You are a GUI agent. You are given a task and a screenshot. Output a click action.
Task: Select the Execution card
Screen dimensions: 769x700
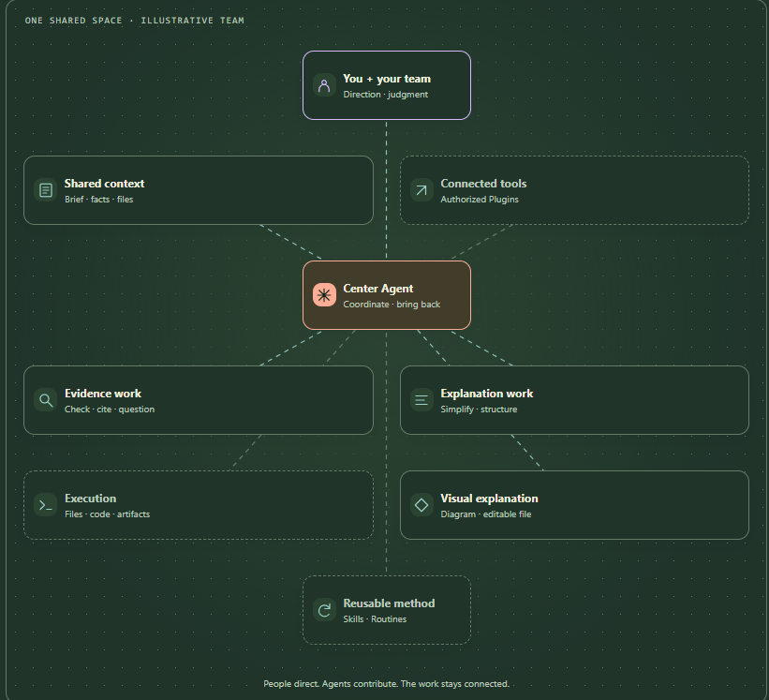[199, 505]
